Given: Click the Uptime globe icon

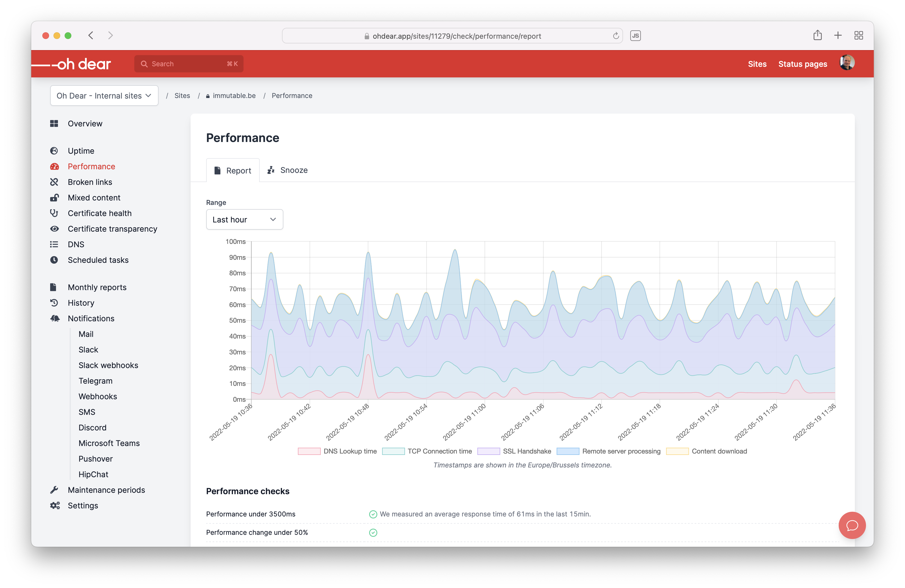Looking at the screenshot, I should click(x=54, y=151).
